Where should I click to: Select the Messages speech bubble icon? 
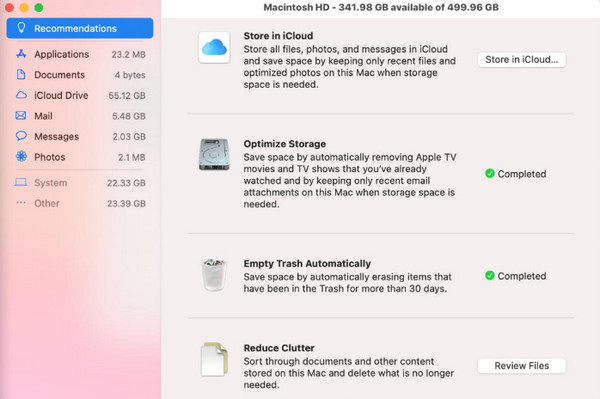point(21,136)
